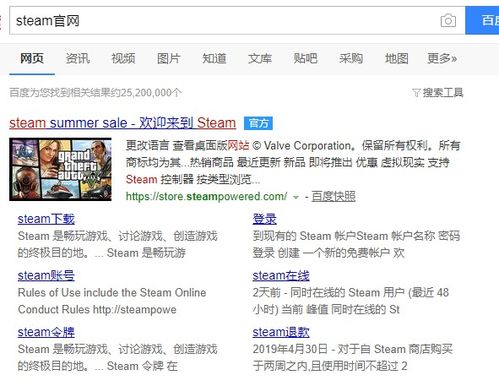Open the 百度快照 cached page link

coord(333,196)
